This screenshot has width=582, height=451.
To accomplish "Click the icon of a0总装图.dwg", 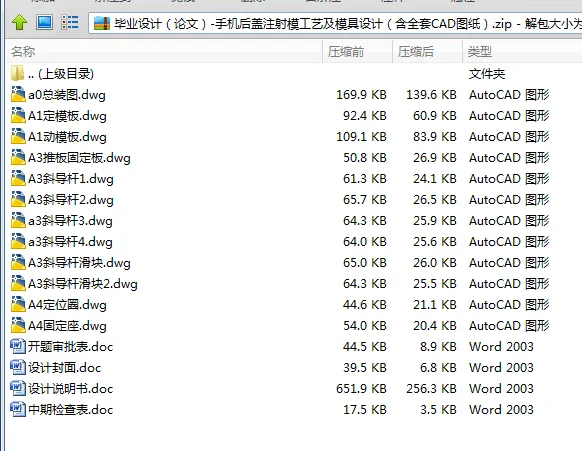I will point(18,94).
